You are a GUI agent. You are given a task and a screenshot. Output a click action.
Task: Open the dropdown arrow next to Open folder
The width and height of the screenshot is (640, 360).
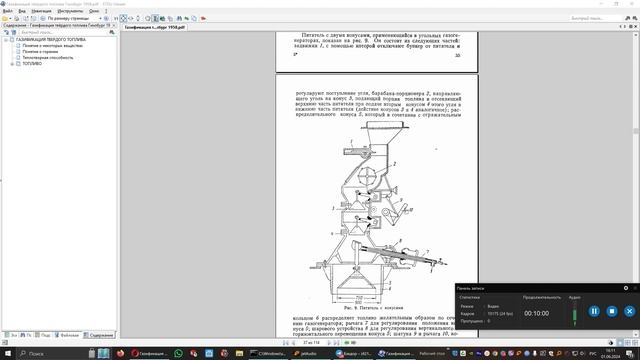(x=10, y=18)
